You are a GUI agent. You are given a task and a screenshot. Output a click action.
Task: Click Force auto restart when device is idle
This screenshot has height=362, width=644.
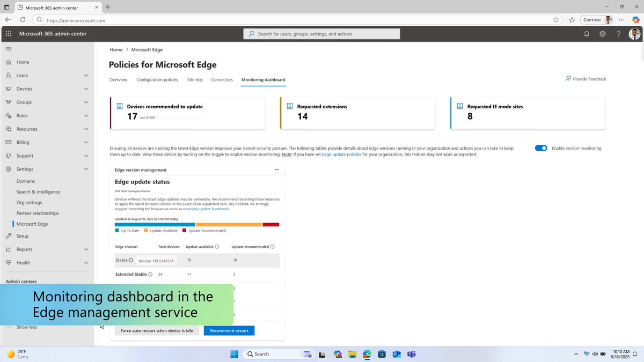tap(157, 331)
